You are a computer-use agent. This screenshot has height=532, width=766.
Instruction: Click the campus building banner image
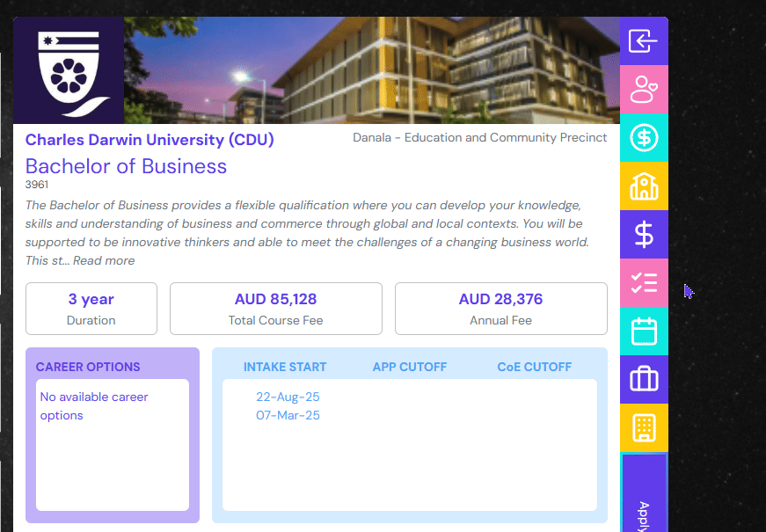pyautogui.click(x=371, y=70)
